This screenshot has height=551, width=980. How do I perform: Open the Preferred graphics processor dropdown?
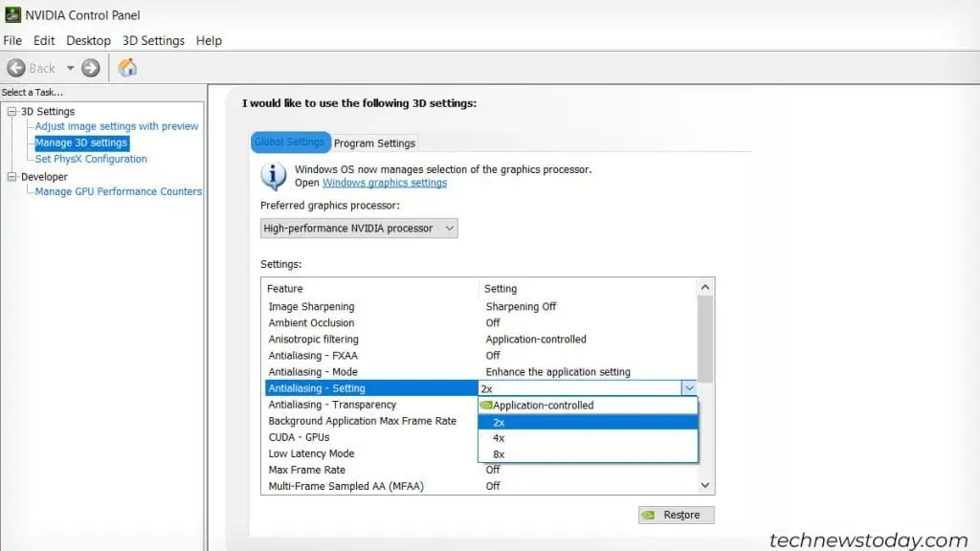(x=448, y=228)
